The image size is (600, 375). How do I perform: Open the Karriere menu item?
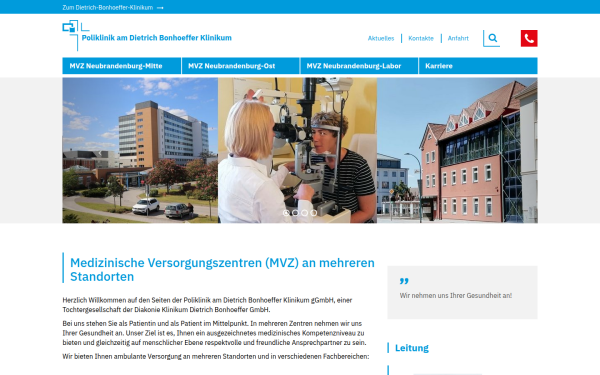tap(478, 66)
